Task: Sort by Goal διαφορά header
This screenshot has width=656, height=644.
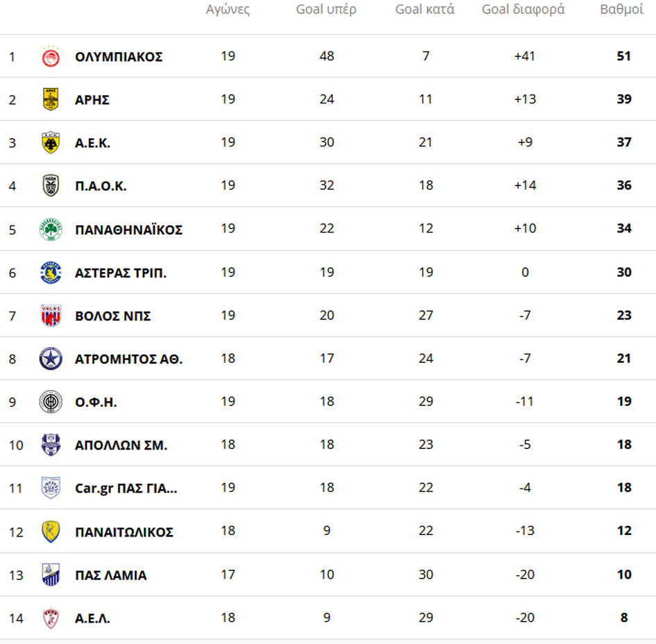Action: [523, 9]
